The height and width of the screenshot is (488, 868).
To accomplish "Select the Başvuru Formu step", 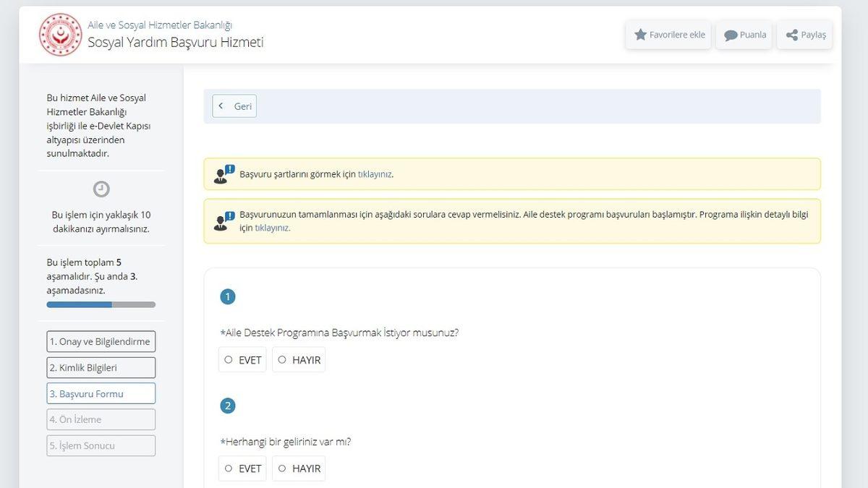I will [101, 393].
